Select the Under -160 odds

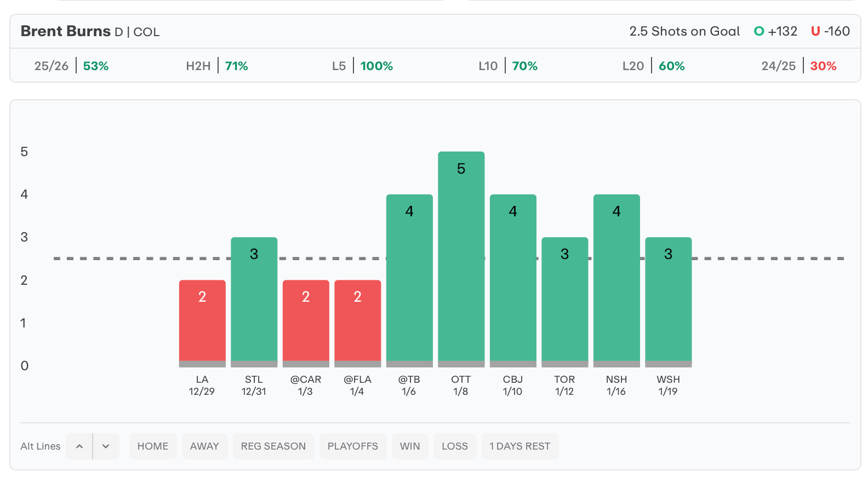point(830,32)
